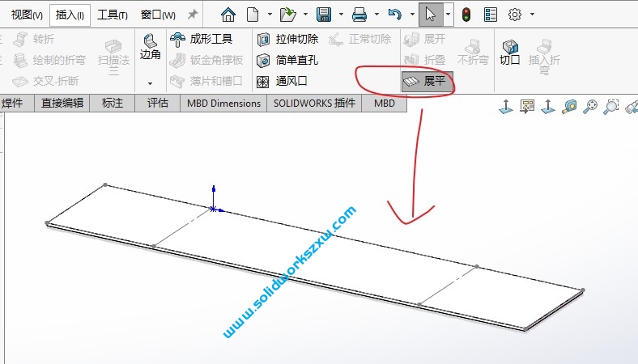This screenshot has width=638, height=364.
Task: Click the upward arrow icon left of the tape measure
Action: click(548, 107)
